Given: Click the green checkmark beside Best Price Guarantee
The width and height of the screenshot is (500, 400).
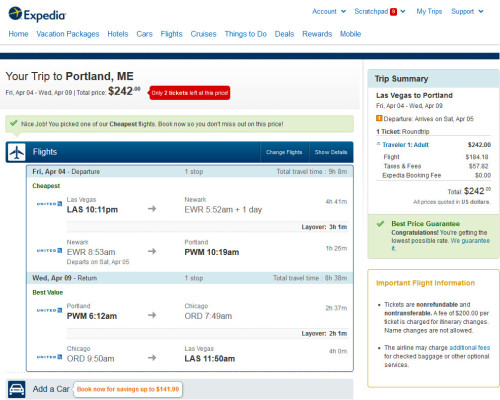Looking at the screenshot, I should click(x=380, y=224).
